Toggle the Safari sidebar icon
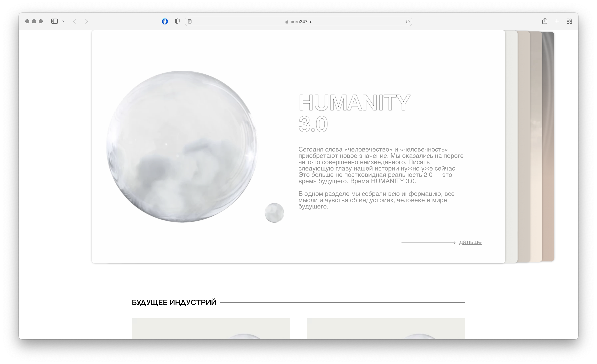597x364 pixels. [54, 21]
